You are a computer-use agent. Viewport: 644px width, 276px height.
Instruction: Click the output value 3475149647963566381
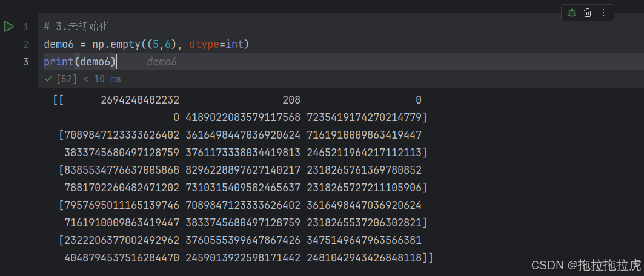click(x=364, y=240)
